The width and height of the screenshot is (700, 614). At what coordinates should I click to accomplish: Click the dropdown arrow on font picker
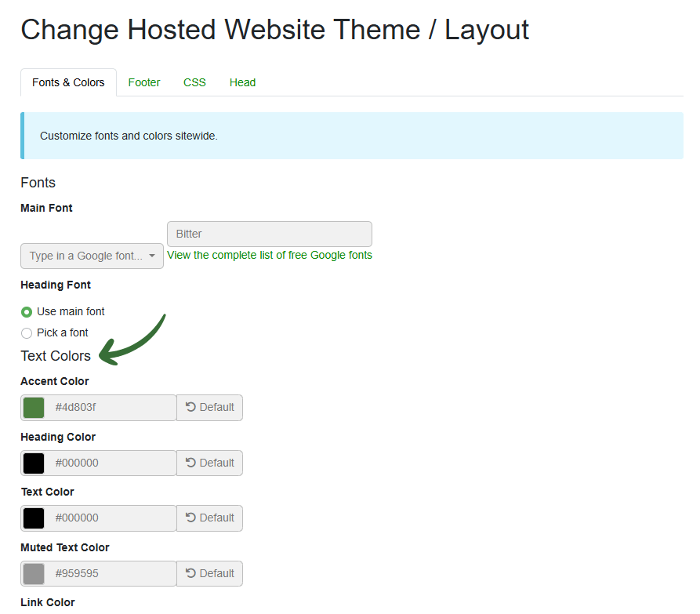coord(152,256)
